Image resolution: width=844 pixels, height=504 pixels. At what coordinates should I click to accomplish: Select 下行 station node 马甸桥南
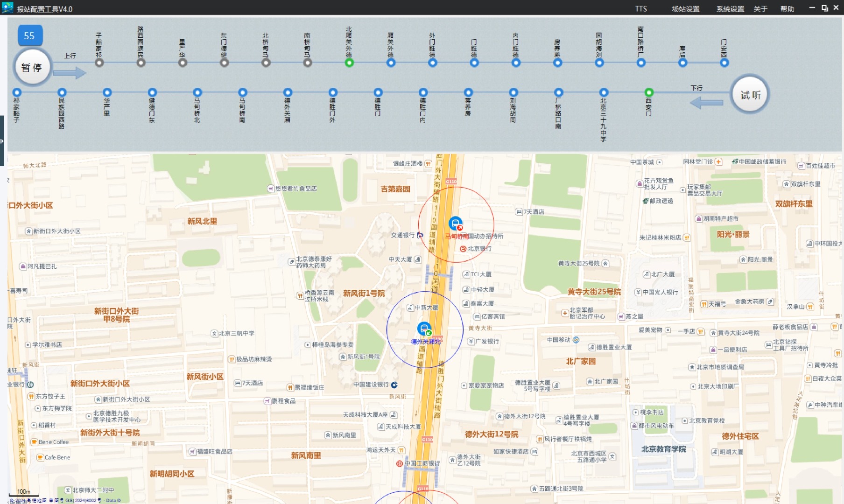tap(242, 92)
